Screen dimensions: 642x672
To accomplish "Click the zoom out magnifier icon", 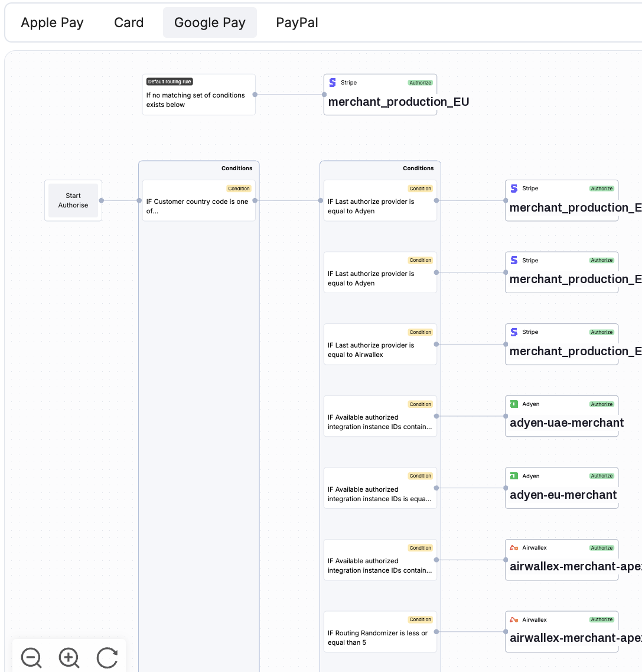I will pos(31,657).
